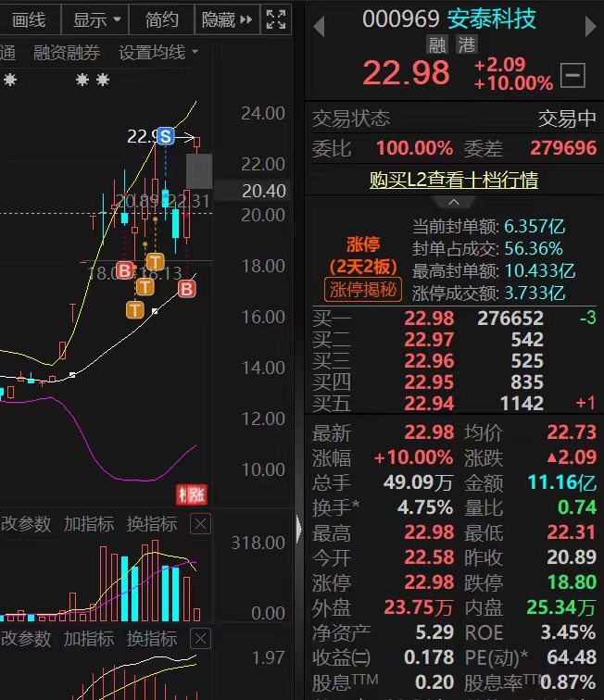
Task: Click the 换手 value 4.75%
Action: [x=425, y=507]
